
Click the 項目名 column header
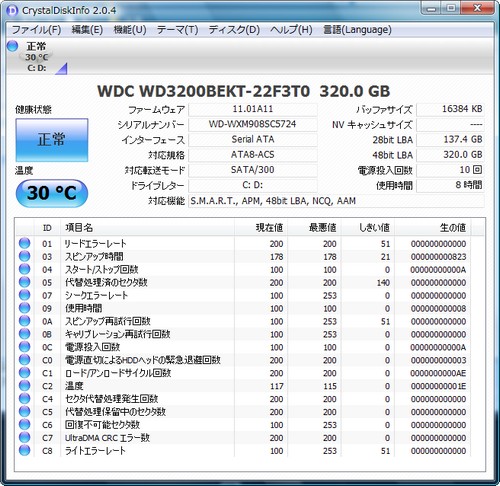tap(147, 228)
